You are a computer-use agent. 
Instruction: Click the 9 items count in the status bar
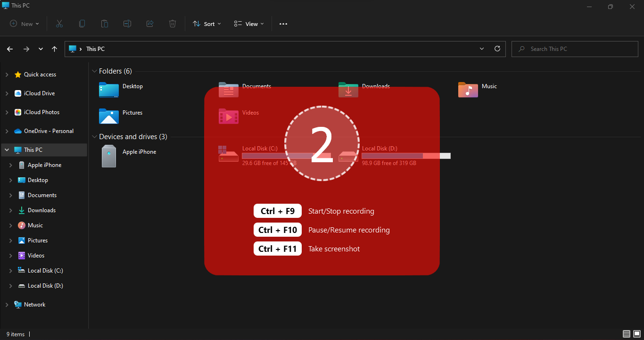point(16,334)
